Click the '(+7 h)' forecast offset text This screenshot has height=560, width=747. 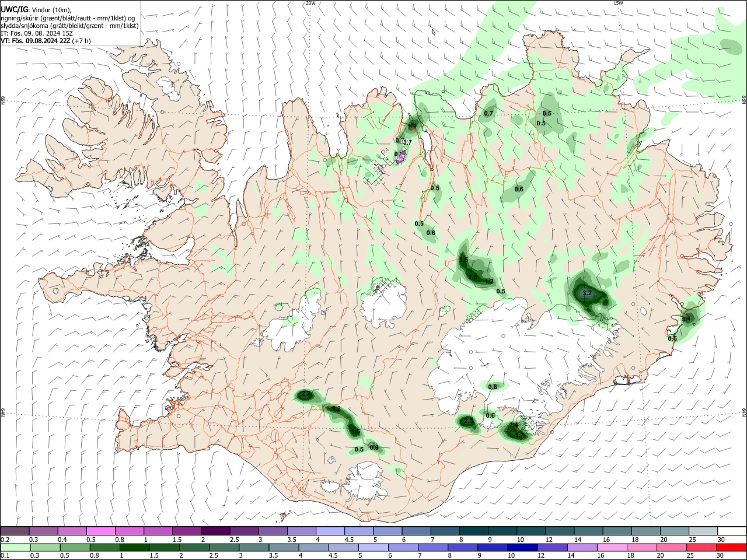[82, 41]
